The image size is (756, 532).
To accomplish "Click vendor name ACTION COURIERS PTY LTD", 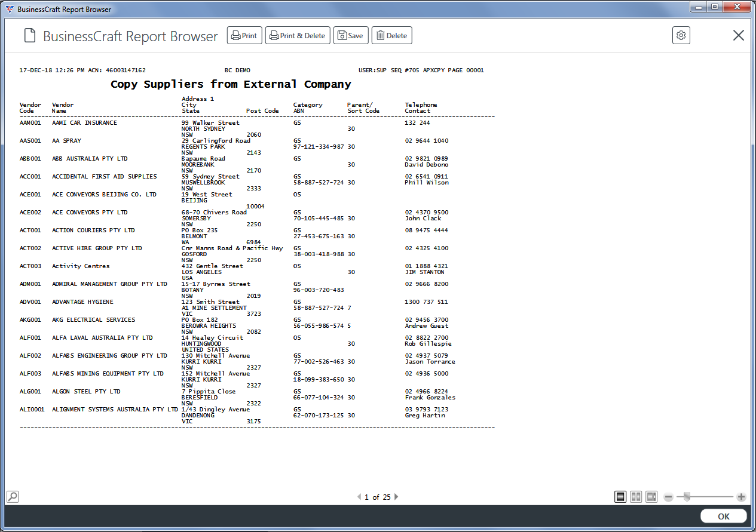I will tap(94, 230).
